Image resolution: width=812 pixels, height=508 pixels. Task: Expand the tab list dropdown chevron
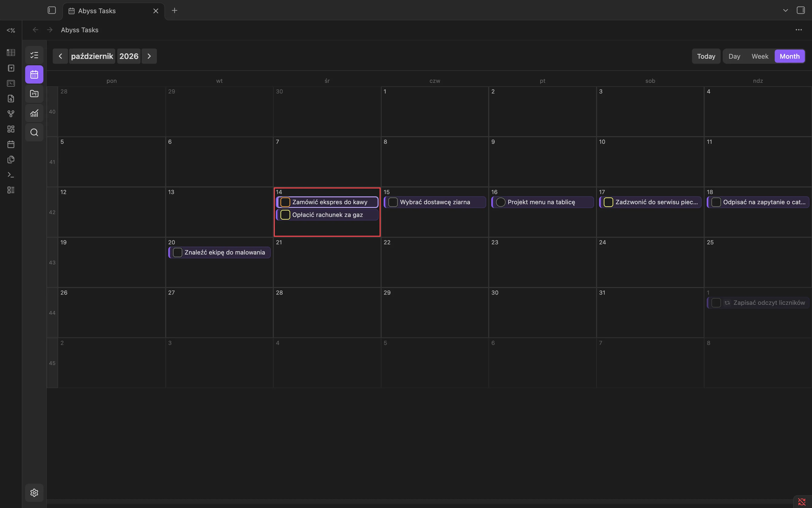(785, 10)
